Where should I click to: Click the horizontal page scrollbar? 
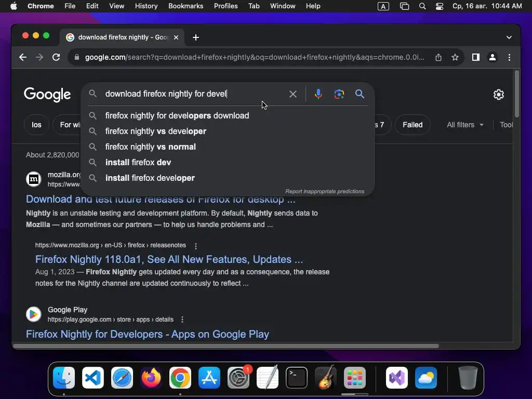tap(226, 346)
